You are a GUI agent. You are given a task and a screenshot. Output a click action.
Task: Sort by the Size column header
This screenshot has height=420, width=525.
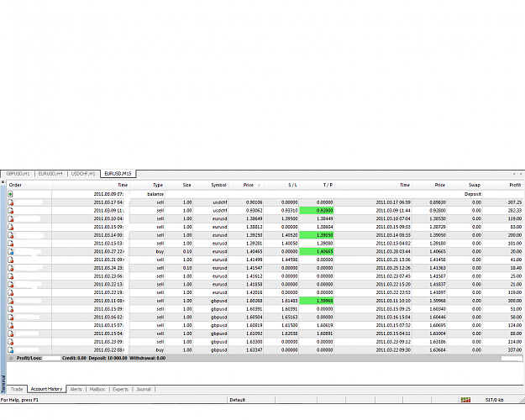coord(179,185)
